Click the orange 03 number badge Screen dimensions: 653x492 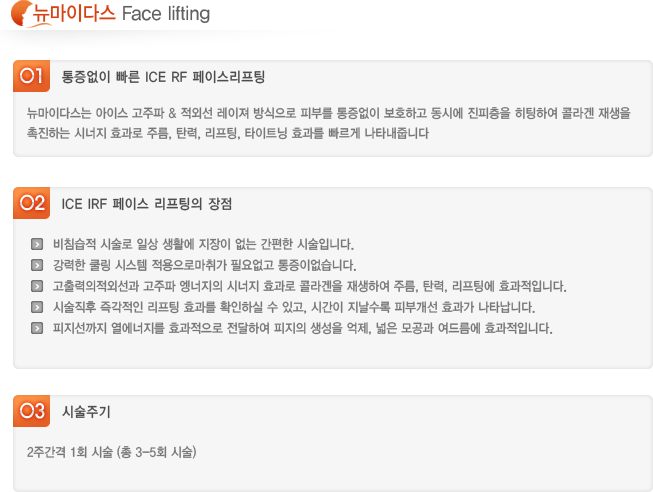31,411
